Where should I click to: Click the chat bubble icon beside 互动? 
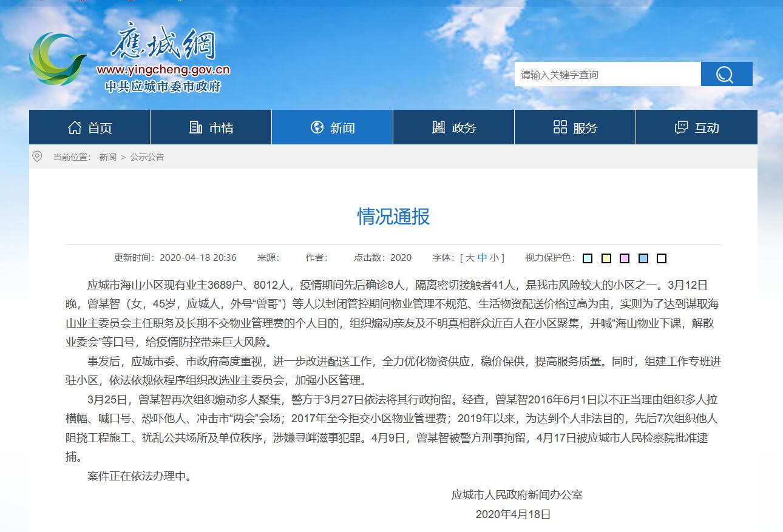pos(681,127)
